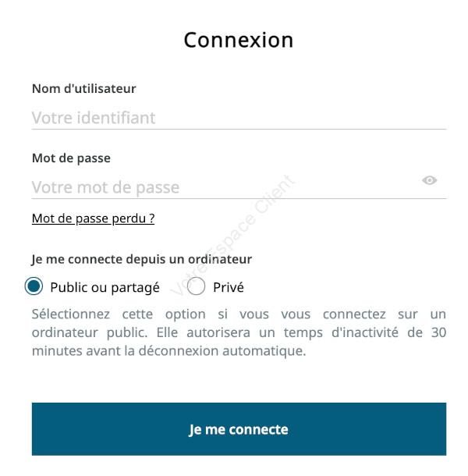Click the 'Public ou partagé' label text
This screenshot has width=468, height=476.
105,287
